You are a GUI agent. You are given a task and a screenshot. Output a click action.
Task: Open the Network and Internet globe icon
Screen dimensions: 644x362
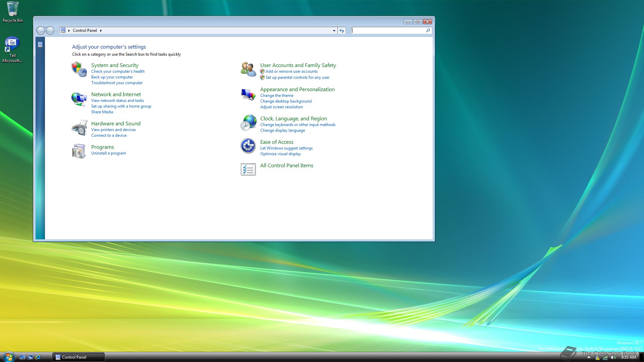(x=79, y=99)
